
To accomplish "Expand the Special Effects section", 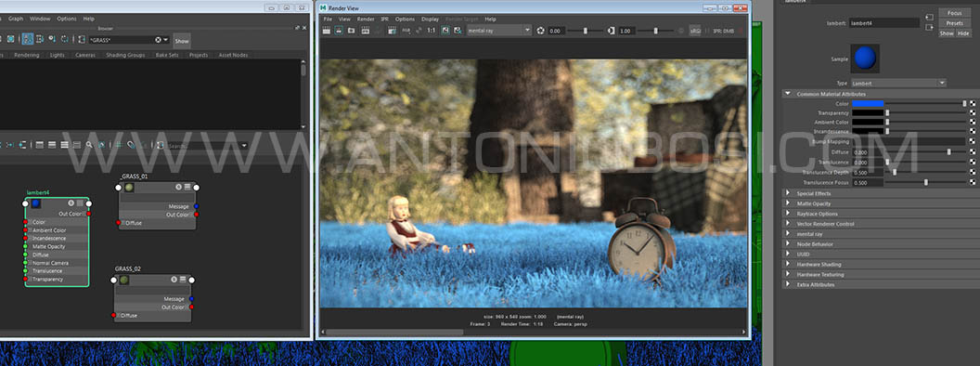I will coord(788,193).
